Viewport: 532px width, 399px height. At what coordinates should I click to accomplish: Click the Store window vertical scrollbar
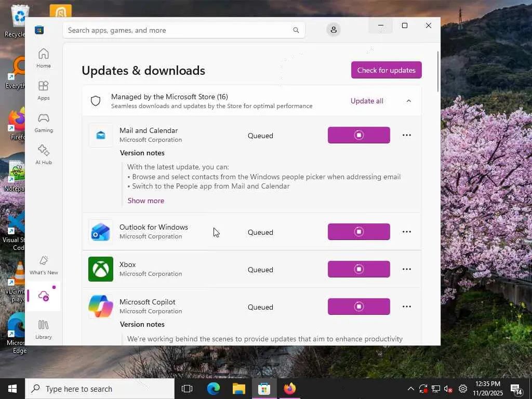(x=437, y=71)
